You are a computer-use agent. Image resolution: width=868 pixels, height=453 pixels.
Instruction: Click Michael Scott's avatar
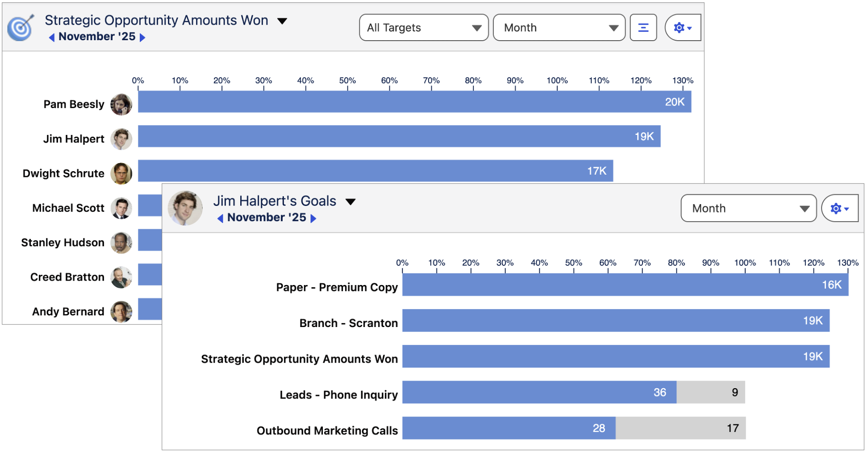tap(121, 208)
